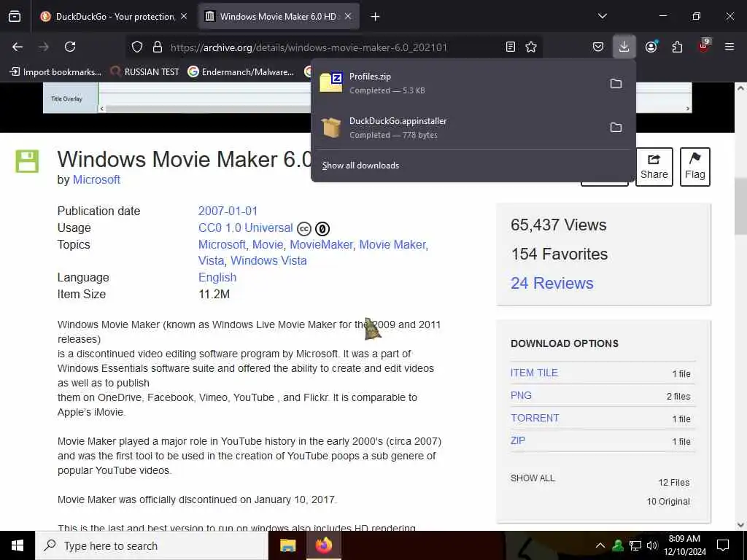The height and width of the screenshot is (560, 747).
Task: Close the Windows Movie Maker tab
Action: (x=348, y=17)
